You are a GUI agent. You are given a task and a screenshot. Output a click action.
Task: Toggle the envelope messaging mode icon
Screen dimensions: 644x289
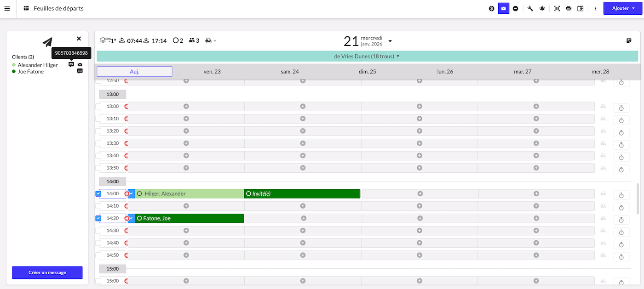tap(504, 8)
